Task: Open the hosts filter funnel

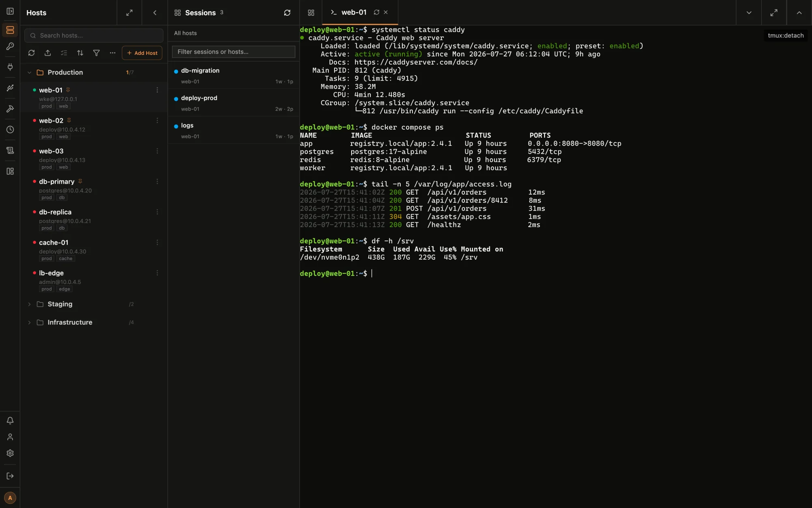Action: [96, 53]
